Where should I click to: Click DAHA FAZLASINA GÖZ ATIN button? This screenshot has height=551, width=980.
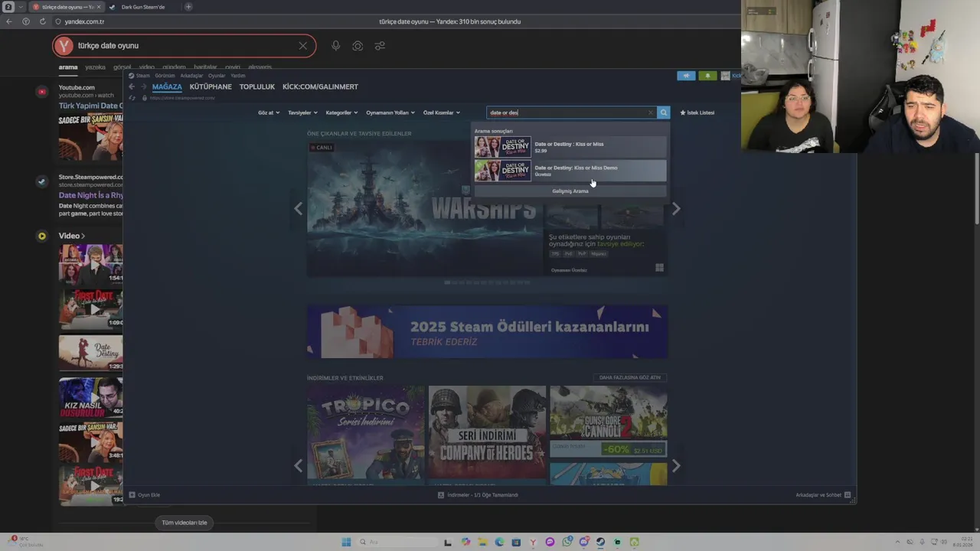[629, 377]
